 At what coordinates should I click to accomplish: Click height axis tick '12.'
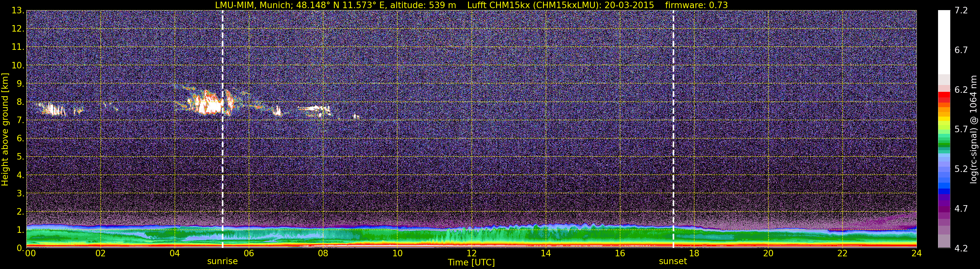(18, 29)
